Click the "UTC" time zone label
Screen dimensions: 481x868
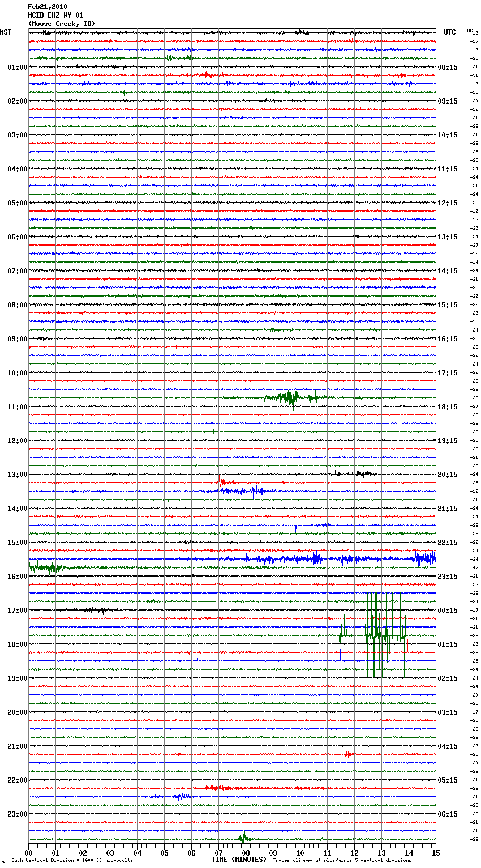[450, 32]
